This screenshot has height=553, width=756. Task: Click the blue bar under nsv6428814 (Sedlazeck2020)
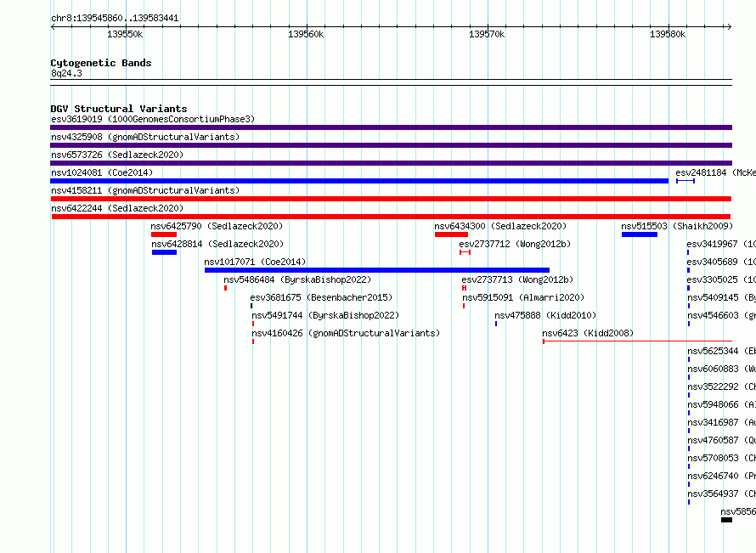click(x=165, y=252)
